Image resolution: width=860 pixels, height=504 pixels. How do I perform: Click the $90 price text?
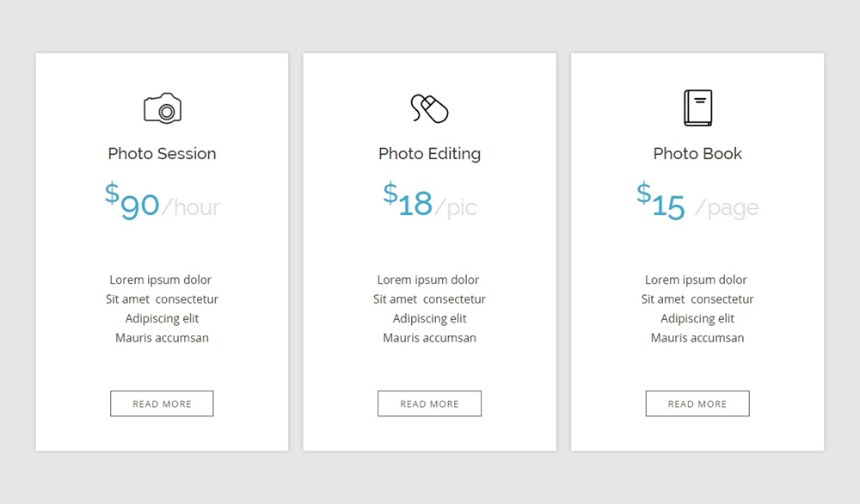click(132, 200)
